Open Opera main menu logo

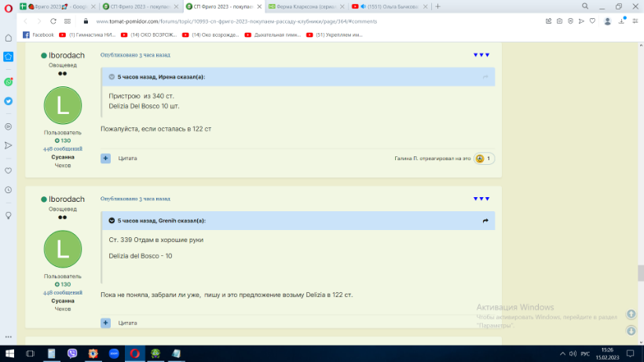(8, 6)
